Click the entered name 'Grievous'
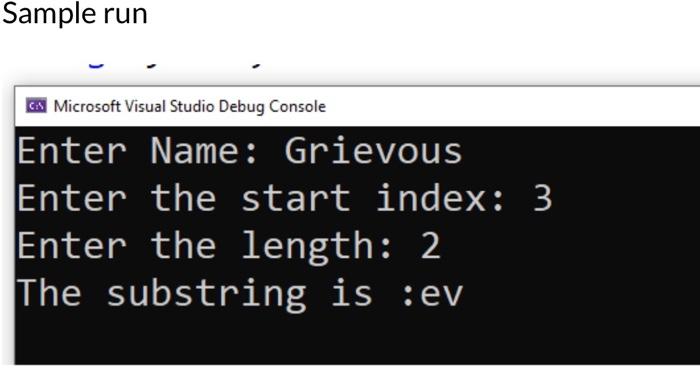 click(373, 151)
